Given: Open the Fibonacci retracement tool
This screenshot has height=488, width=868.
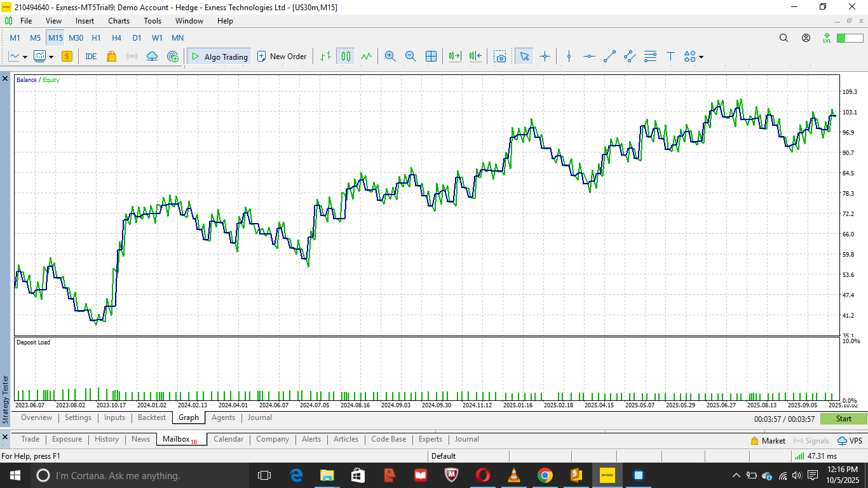Looking at the screenshot, I should 650,57.
